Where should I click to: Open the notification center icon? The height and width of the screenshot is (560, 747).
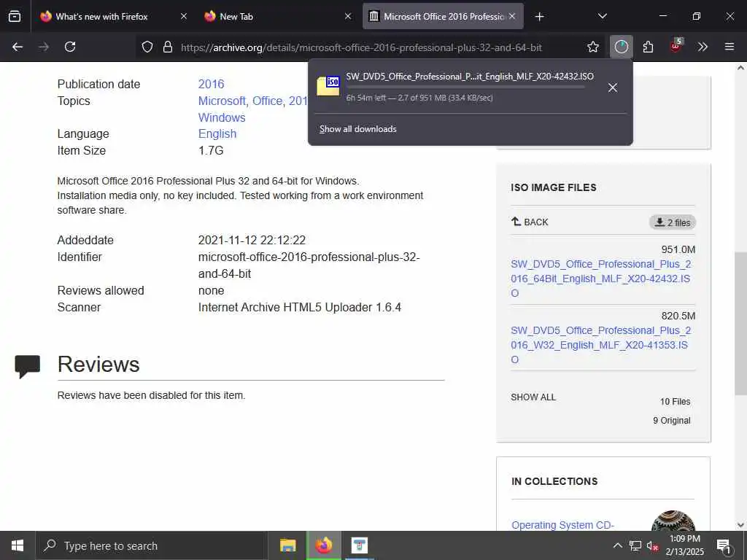click(x=724, y=546)
